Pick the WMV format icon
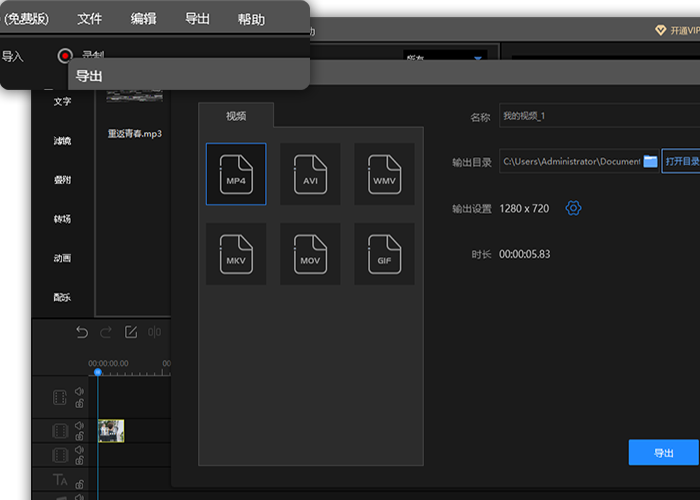 click(x=384, y=174)
